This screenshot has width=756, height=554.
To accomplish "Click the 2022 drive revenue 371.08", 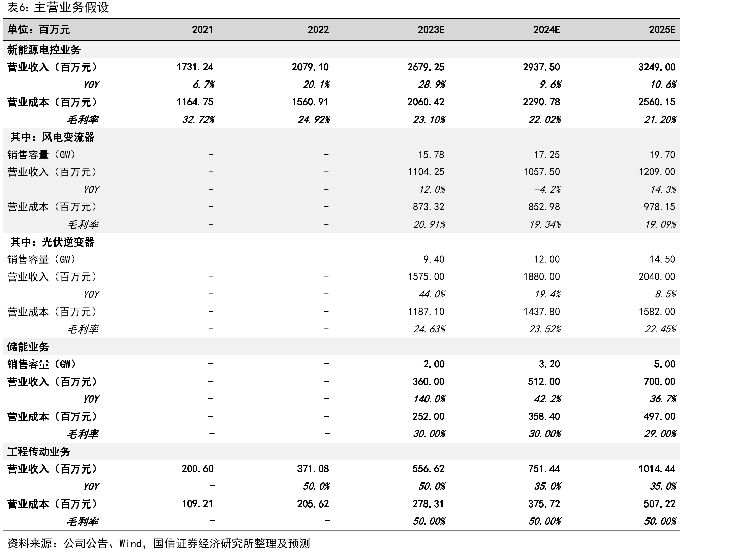I will coord(313,469).
